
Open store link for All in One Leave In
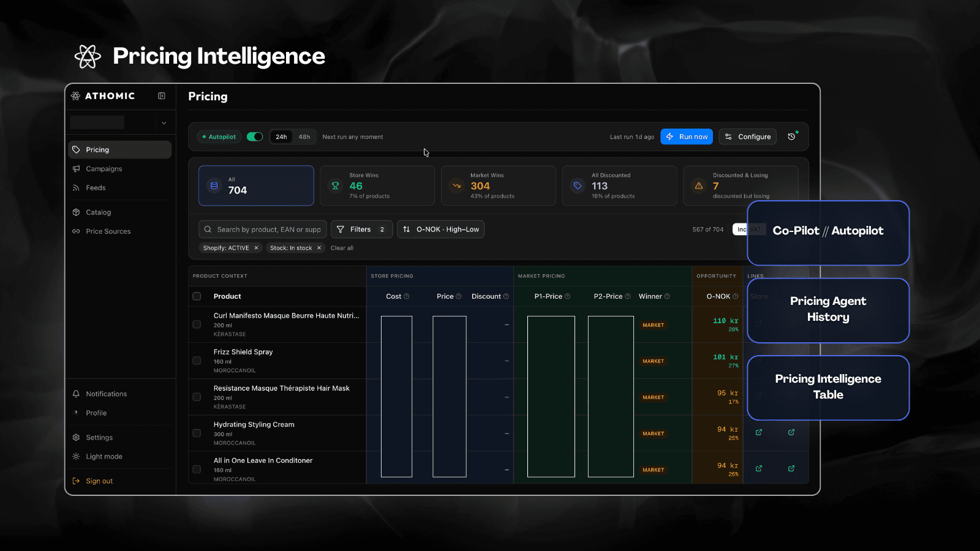(759, 468)
